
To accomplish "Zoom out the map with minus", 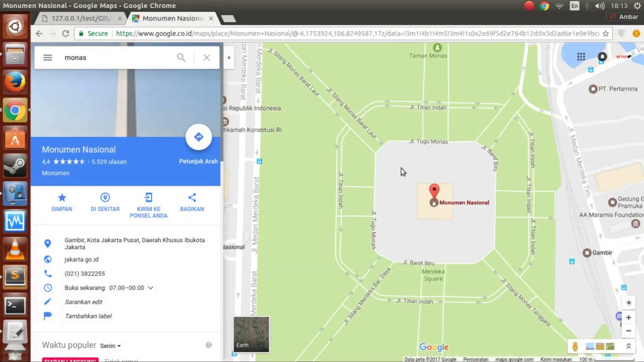I will [628, 331].
